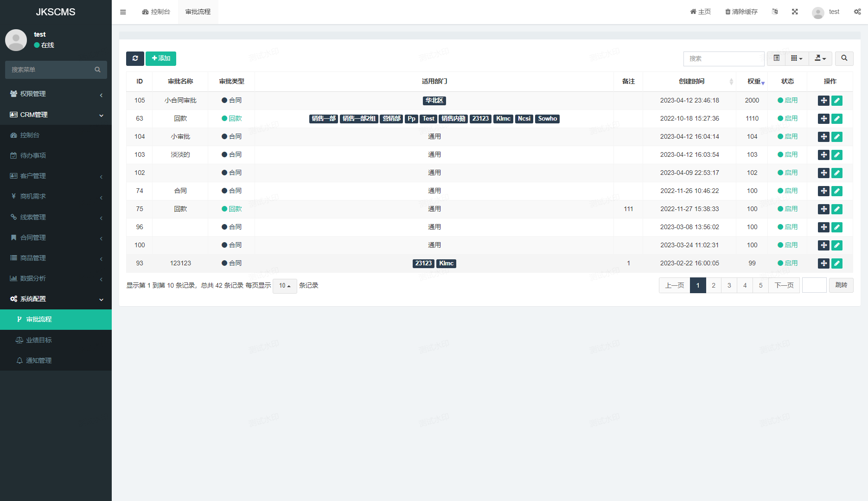Toggle 启用 status for row 74
The width and height of the screenshot is (868, 501).
click(787, 191)
